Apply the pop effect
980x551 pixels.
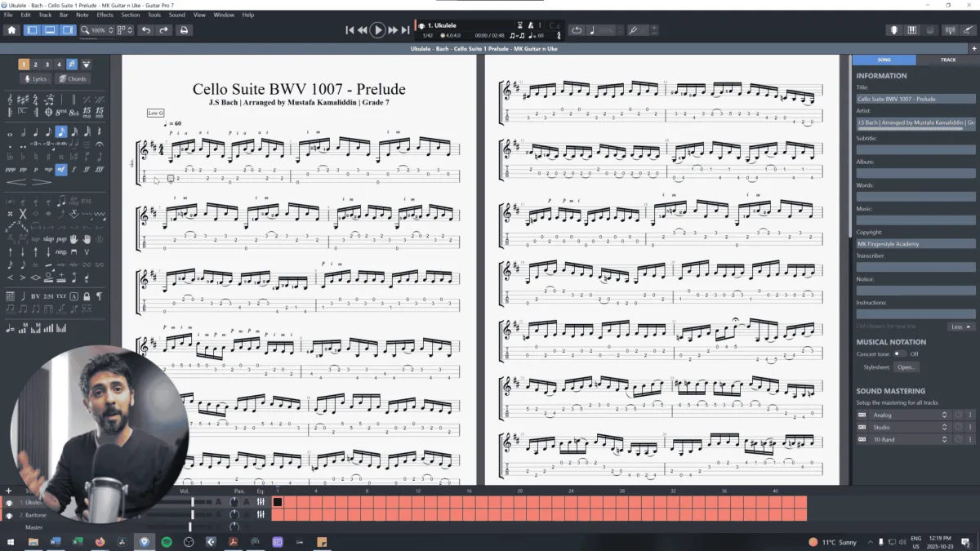pos(62,239)
